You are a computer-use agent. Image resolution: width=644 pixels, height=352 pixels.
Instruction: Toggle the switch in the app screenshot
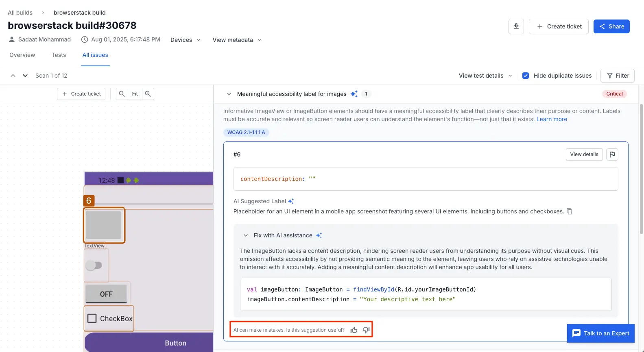tap(94, 265)
